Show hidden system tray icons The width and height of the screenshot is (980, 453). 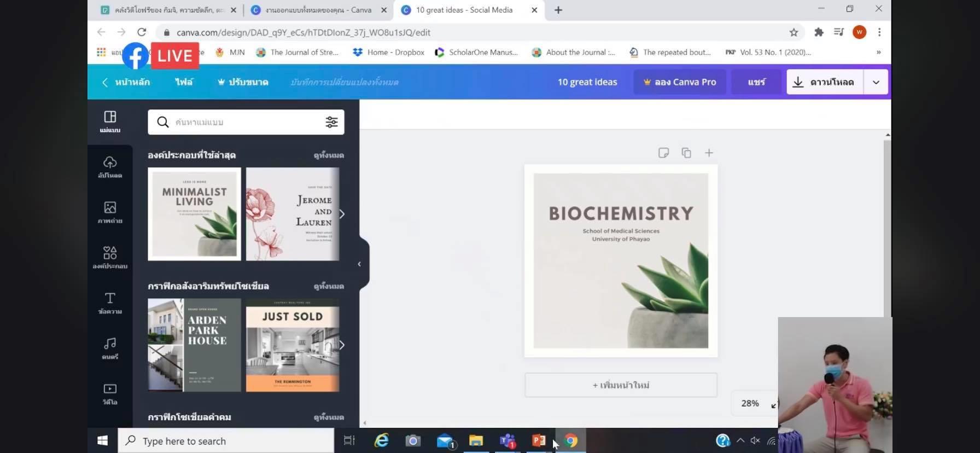(740, 440)
